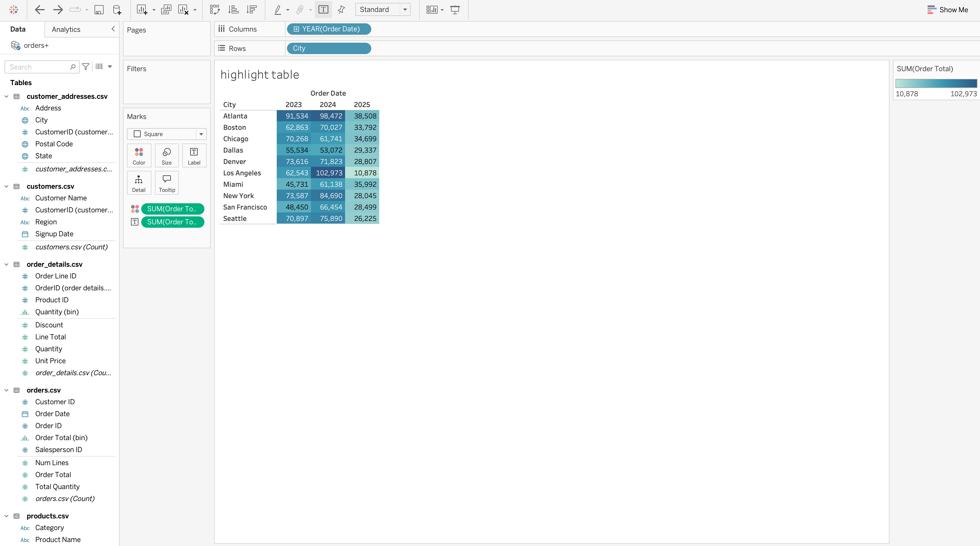
Task: Click the Swap rows and columns icon
Action: [215, 9]
